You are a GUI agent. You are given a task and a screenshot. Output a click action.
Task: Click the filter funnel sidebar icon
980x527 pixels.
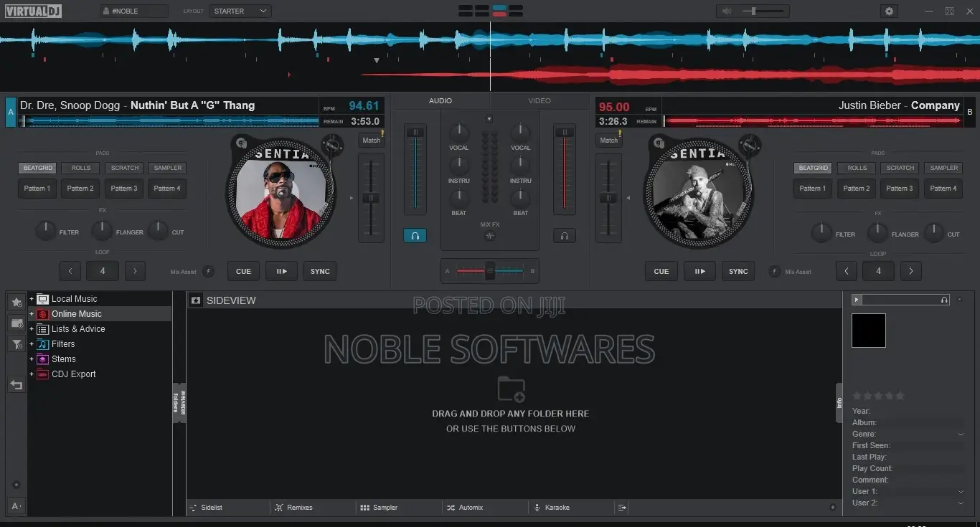(17, 345)
